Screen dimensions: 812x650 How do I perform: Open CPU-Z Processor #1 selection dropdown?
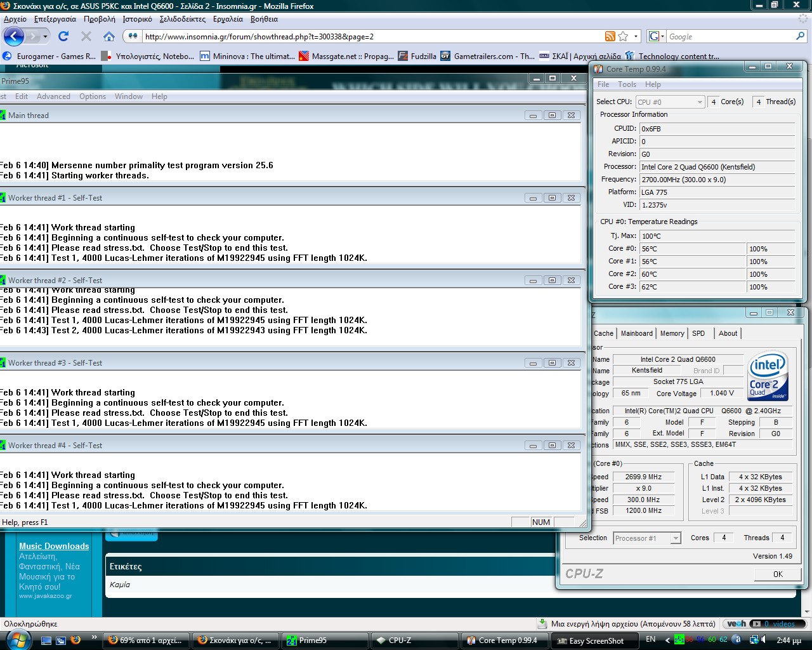(647, 538)
